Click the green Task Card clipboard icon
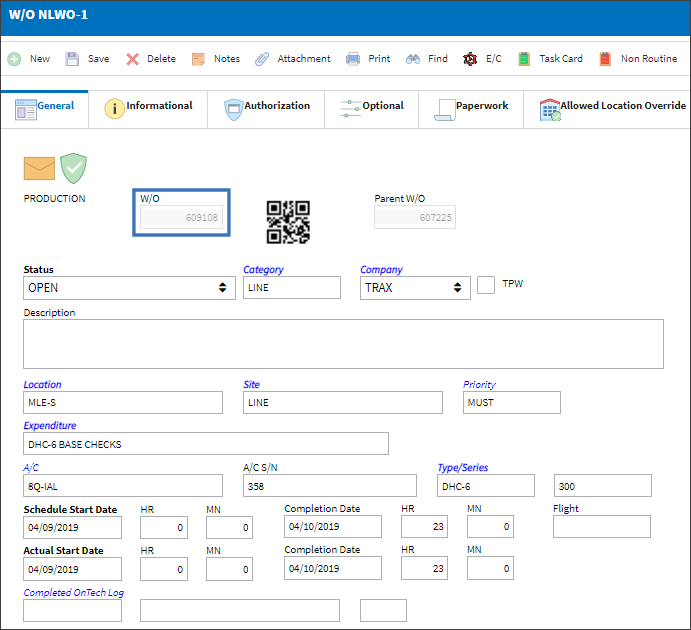Viewport: 691px width, 630px height. pos(524,59)
